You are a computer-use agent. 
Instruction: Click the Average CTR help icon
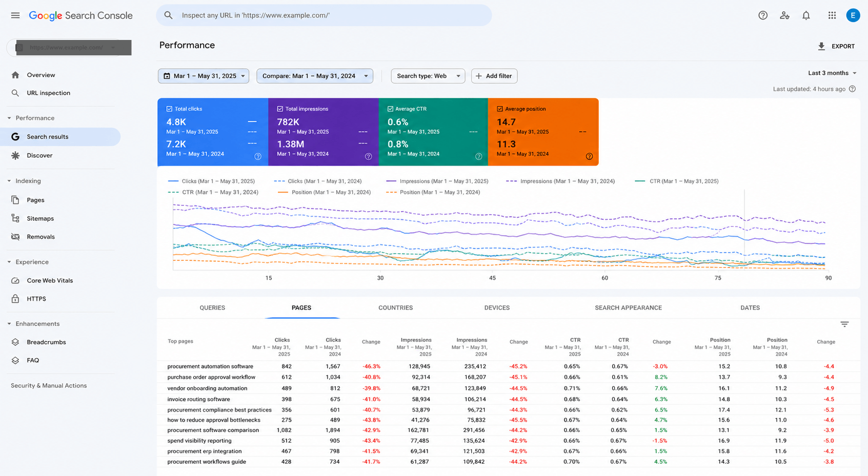(x=478, y=156)
